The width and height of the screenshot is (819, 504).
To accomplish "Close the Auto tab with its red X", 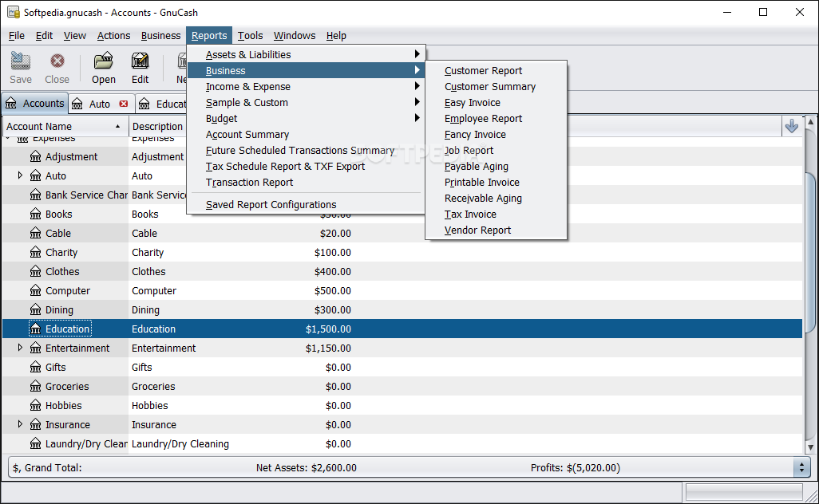I will [123, 104].
